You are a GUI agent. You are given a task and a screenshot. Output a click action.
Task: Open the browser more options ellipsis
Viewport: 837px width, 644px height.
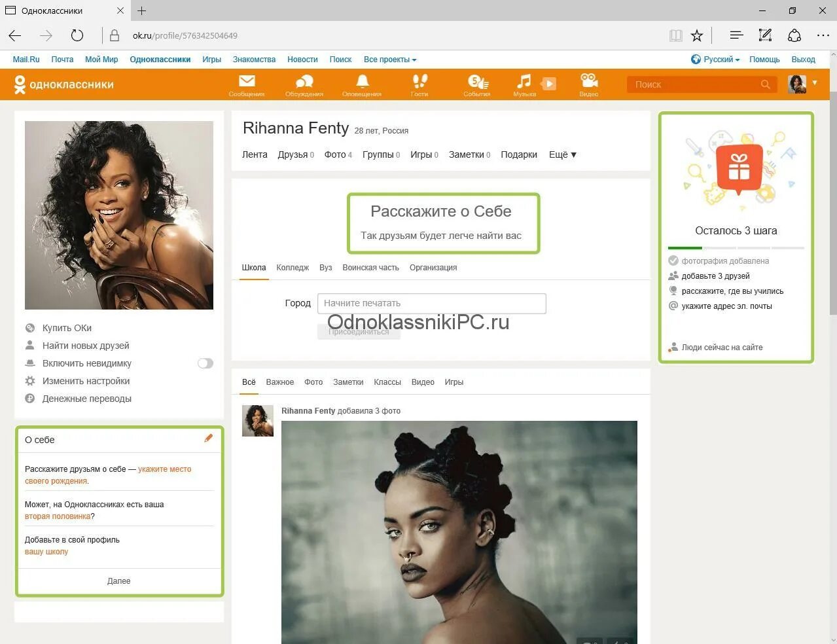pyautogui.click(x=823, y=35)
